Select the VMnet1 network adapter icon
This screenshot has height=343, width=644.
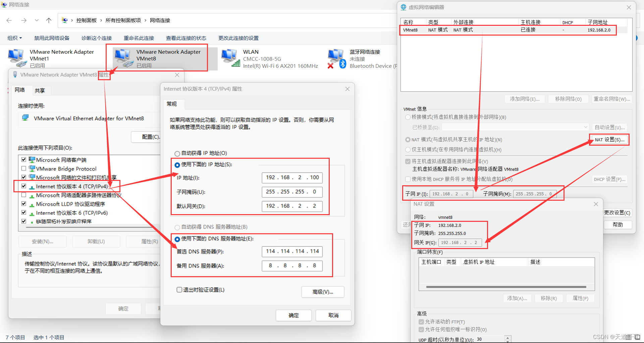pyautogui.click(x=17, y=58)
